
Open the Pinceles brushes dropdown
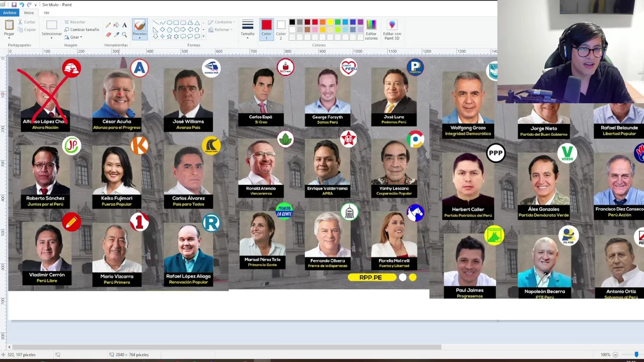point(139,38)
